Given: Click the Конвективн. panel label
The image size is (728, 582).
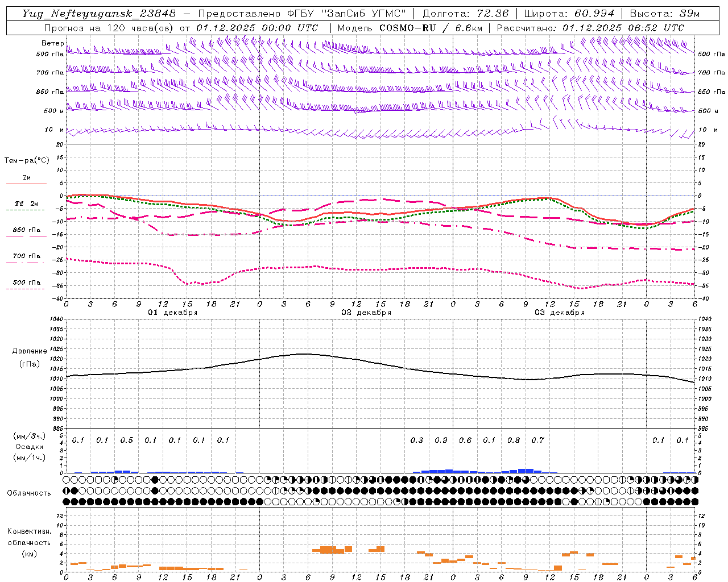Looking at the screenshot, I should (x=30, y=531).
